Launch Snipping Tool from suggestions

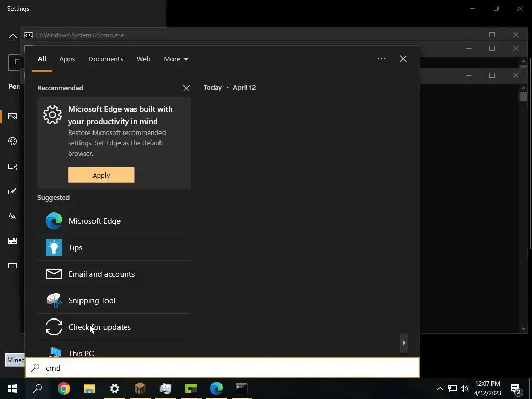pos(114,301)
